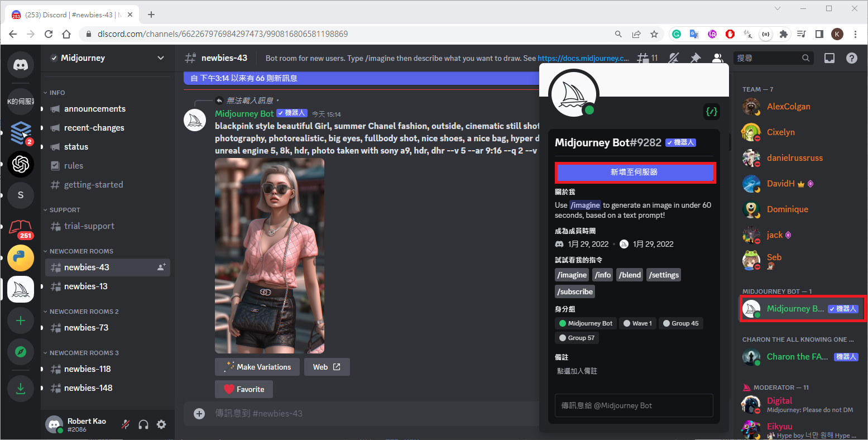Open the Pinned Messages pin icon

coord(696,58)
